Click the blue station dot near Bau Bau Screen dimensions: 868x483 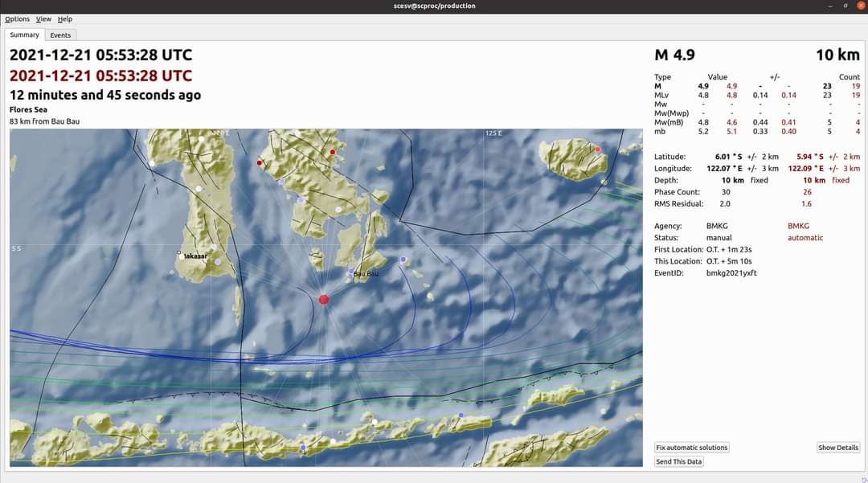tap(351, 272)
